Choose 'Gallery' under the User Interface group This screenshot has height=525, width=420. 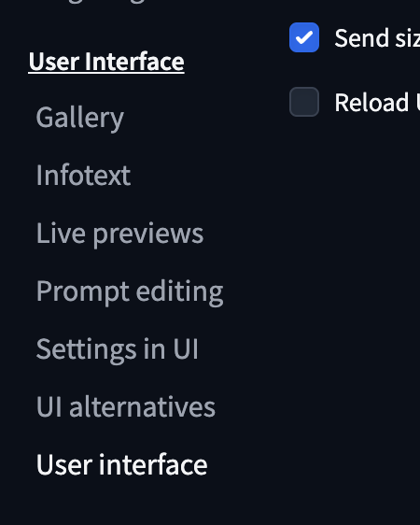click(80, 118)
